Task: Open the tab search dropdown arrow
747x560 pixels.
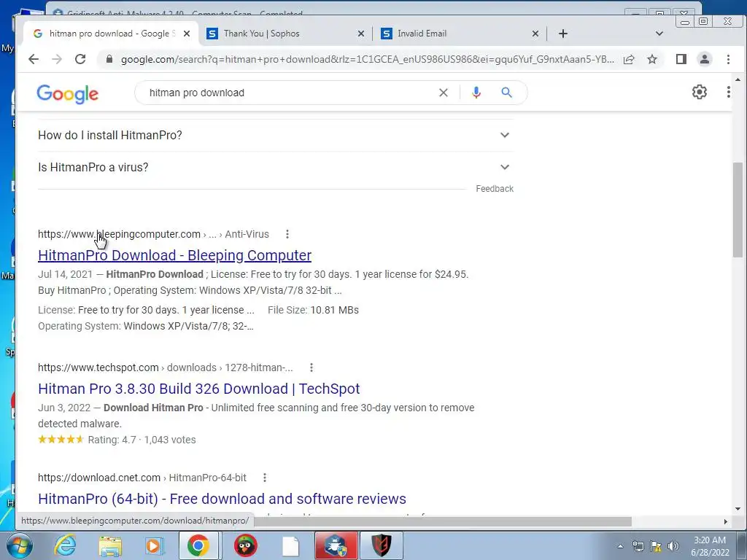Action: (659, 34)
